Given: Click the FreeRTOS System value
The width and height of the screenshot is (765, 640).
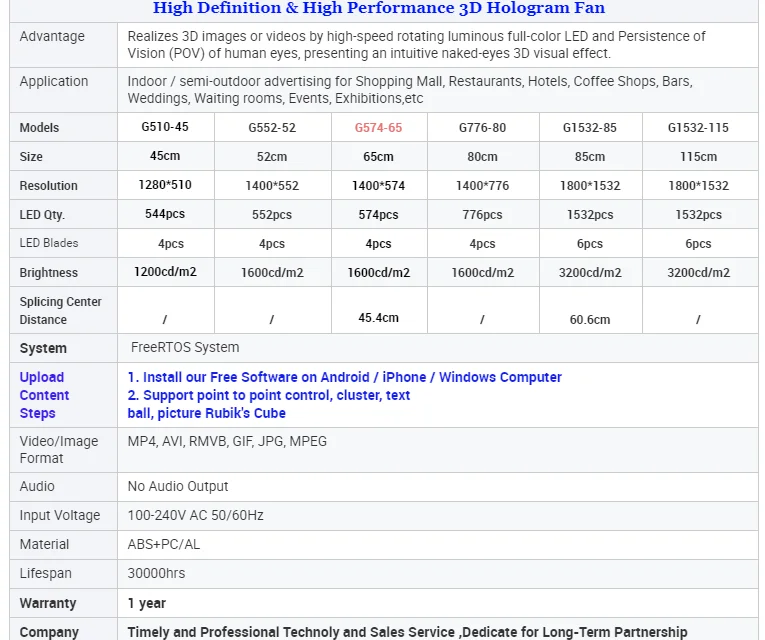Looking at the screenshot, I should tap(185, 347).
